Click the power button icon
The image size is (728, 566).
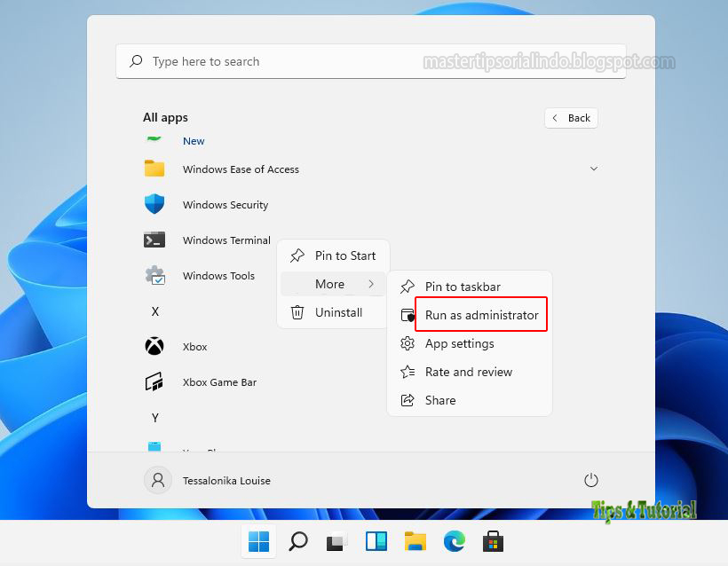click(x=590, y=480)
